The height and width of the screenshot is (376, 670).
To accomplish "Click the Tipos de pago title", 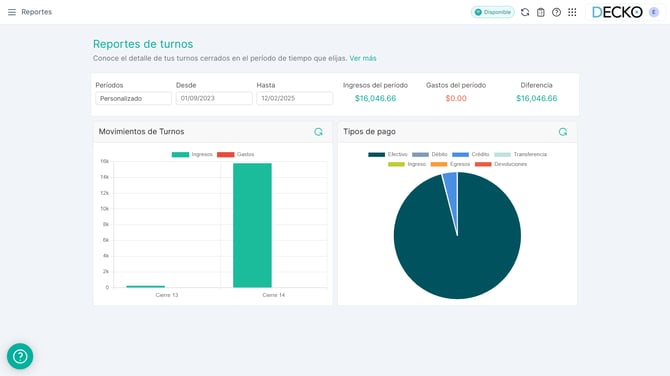I will (369, 132).
